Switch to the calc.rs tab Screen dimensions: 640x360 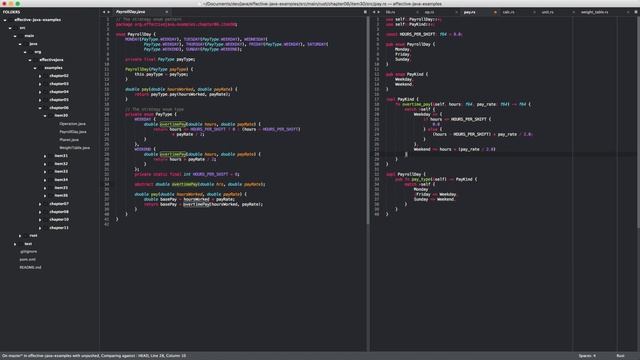[509, 12]
